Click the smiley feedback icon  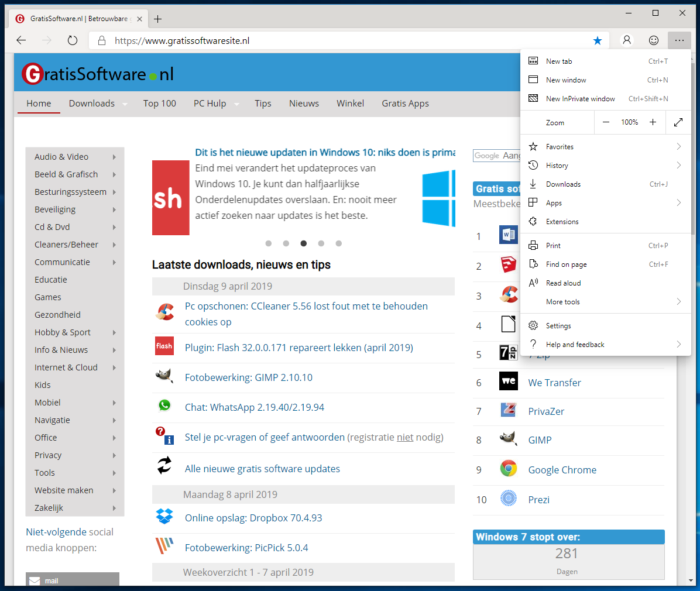click(x=654, y=40)
